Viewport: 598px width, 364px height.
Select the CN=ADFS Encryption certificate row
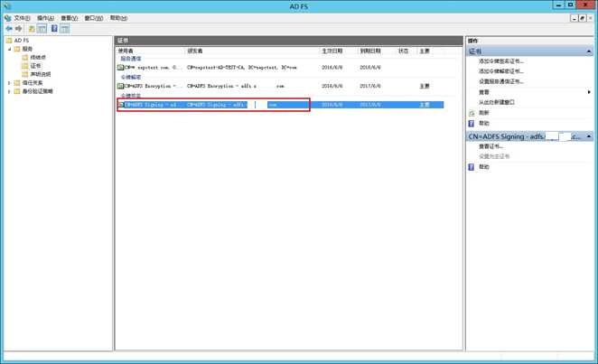coord(280,86)
